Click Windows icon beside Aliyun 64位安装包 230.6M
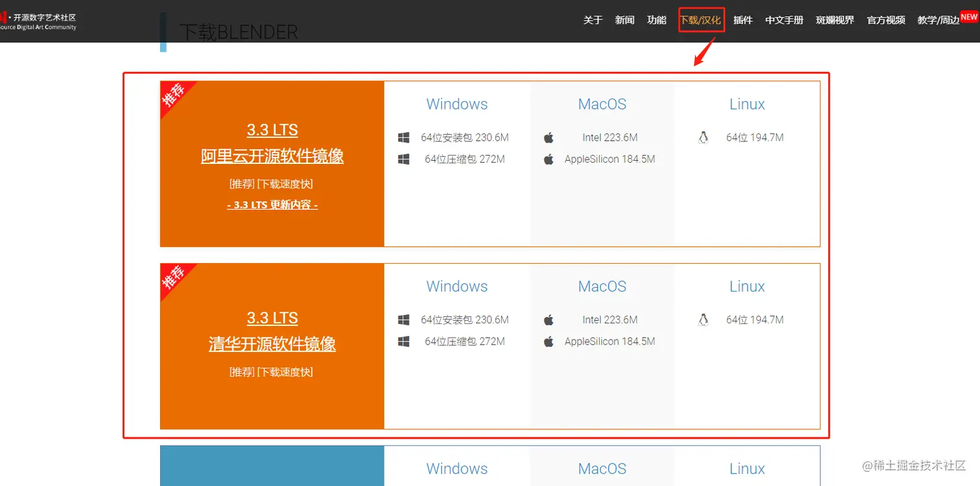Viewport: 980px width, 486px height. pos(404,137)
